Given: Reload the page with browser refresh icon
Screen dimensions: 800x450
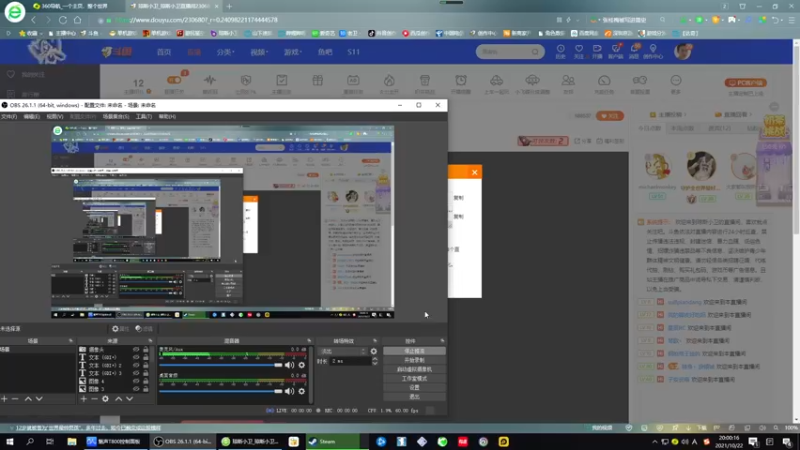Looking at the screenshot, I should click(63, 20).
